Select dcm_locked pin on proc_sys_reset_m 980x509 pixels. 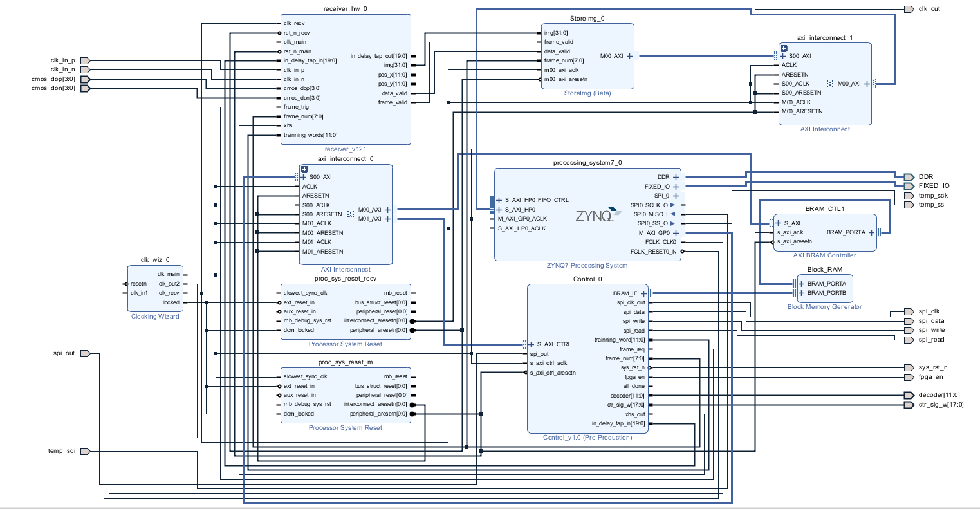click(299, 414)
